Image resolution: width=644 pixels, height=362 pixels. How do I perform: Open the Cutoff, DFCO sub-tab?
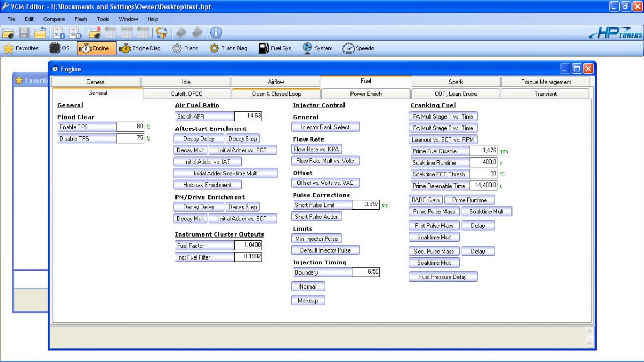point(187,94)
